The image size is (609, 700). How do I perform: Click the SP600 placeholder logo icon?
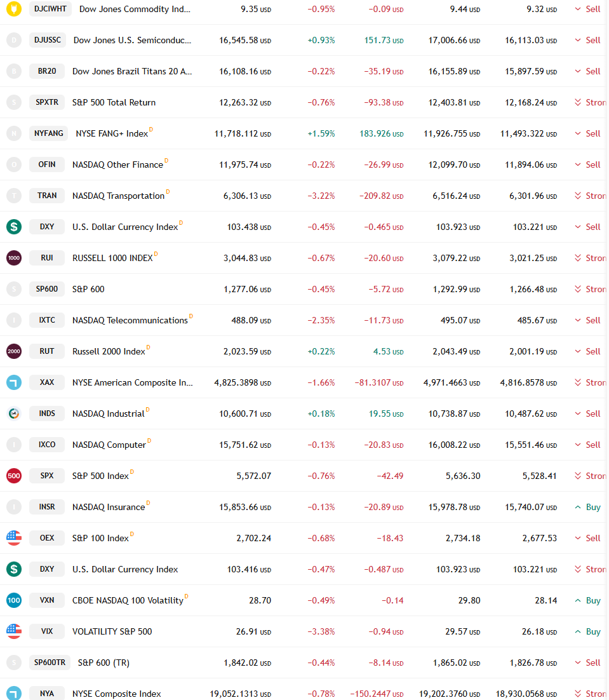pyautogui.click(x=14, y=289)
